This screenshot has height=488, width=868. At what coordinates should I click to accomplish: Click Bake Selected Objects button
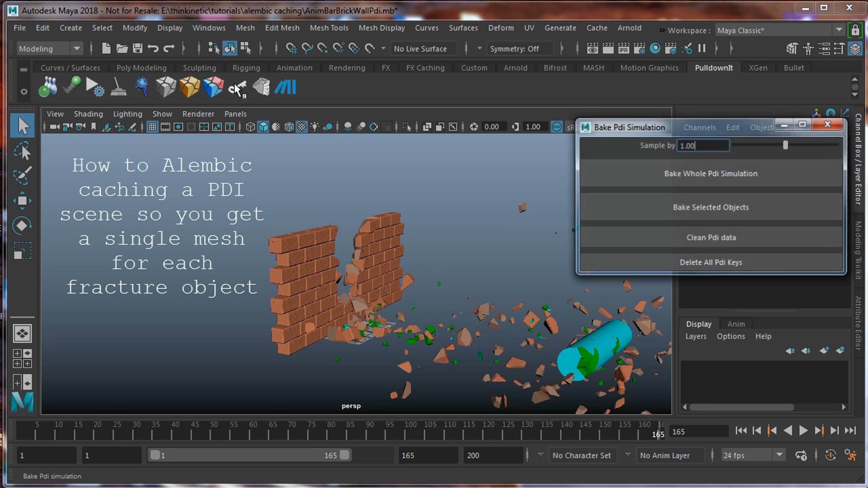tap(711, 207)
